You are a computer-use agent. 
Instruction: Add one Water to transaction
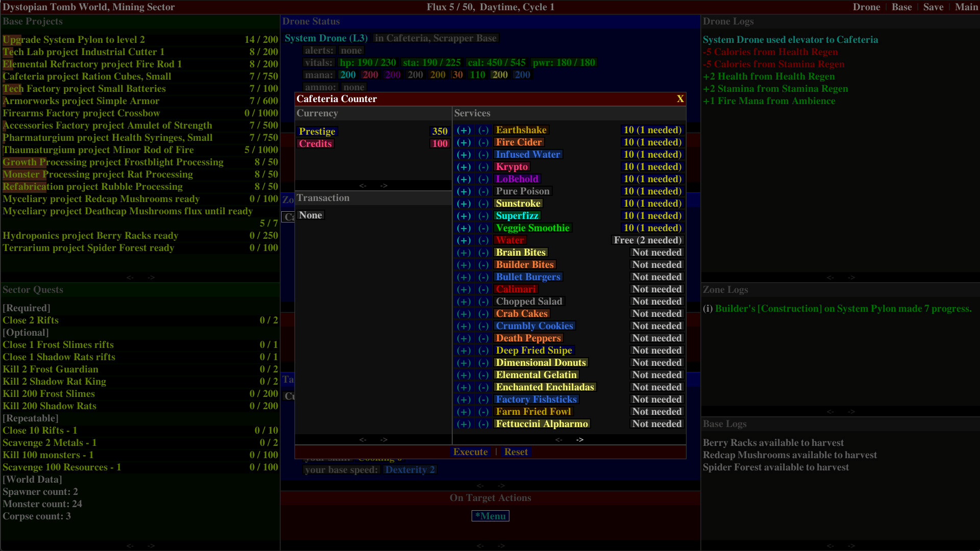pos(463,240)
